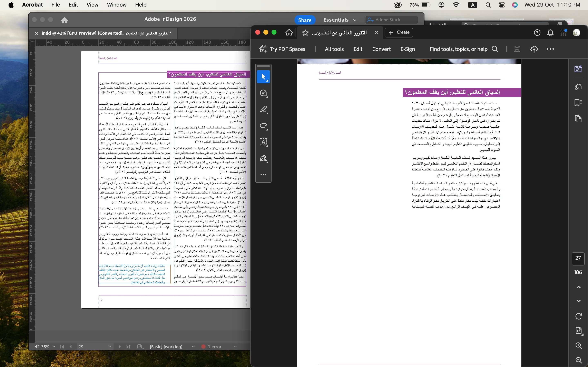
Task: Click the Create button
Action: (x=399, y=32)
